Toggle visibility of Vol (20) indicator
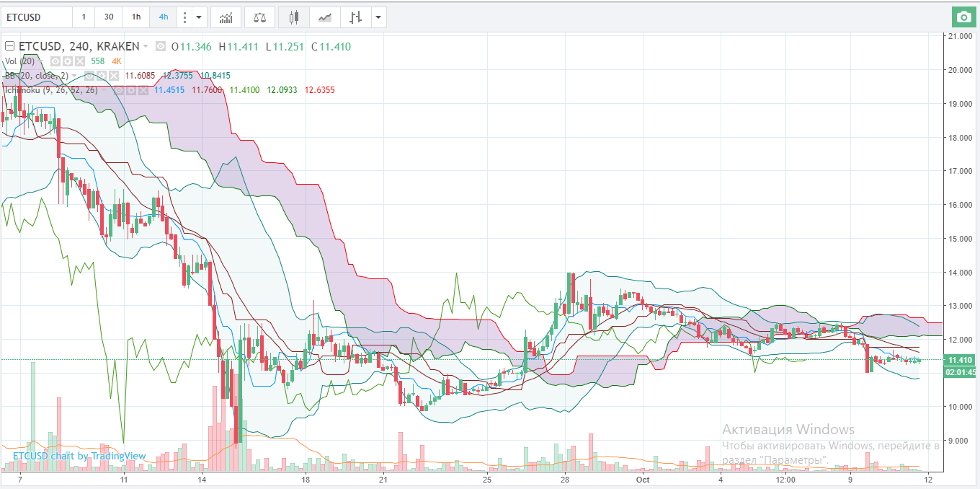Image resolution: width=980 pixels, height=489 pixels. [55, 61]
